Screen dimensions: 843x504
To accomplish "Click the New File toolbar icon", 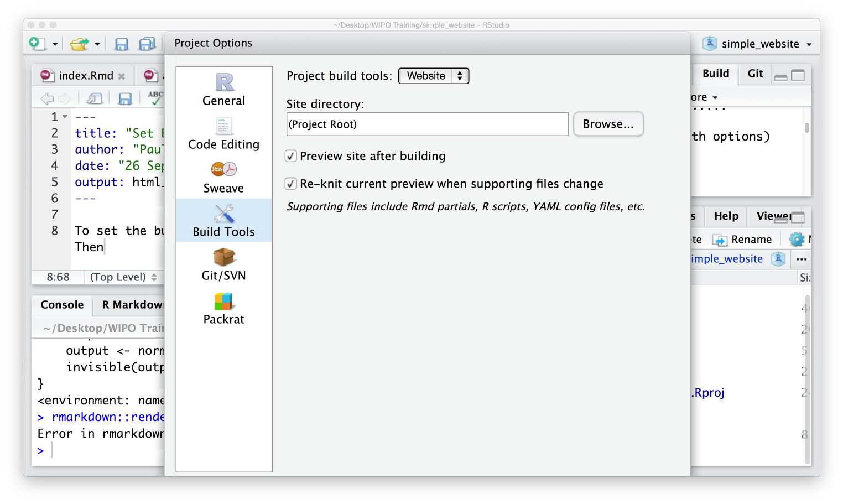I will click(37, 44).
